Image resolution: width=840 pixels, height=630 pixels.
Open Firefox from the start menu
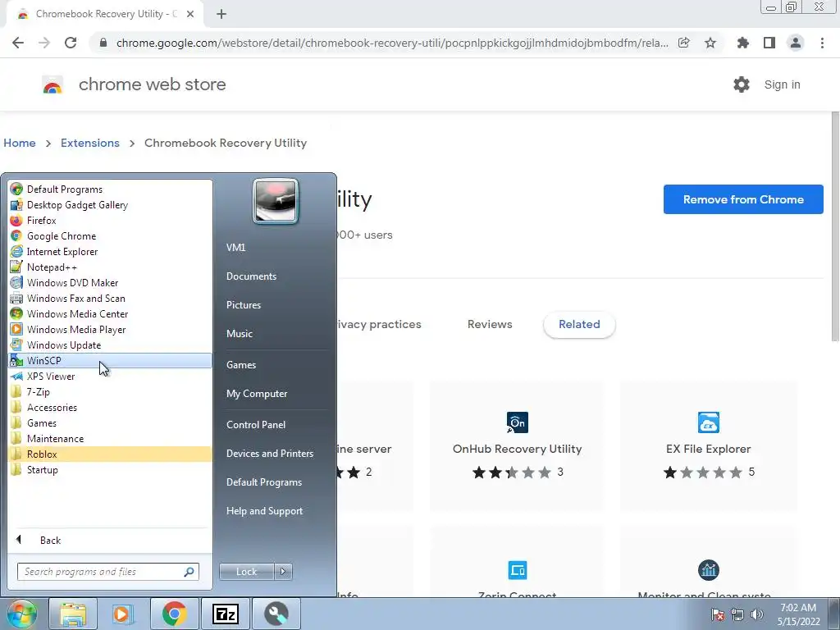110,220
